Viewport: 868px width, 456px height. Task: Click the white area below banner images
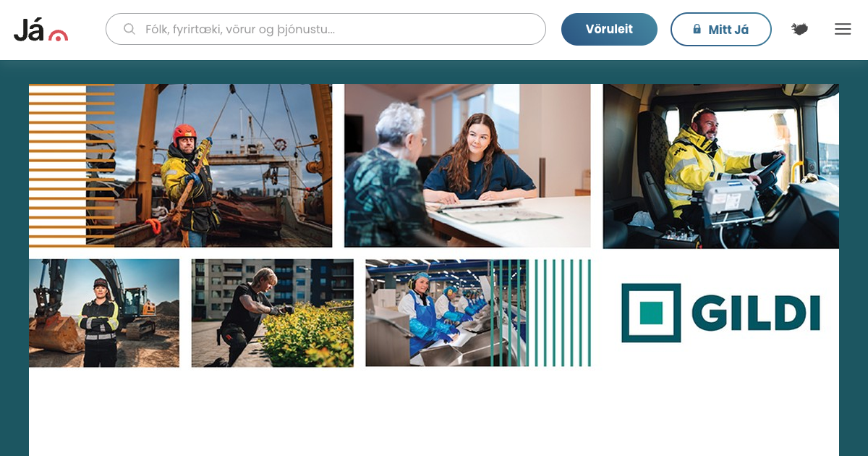[434, 413]
